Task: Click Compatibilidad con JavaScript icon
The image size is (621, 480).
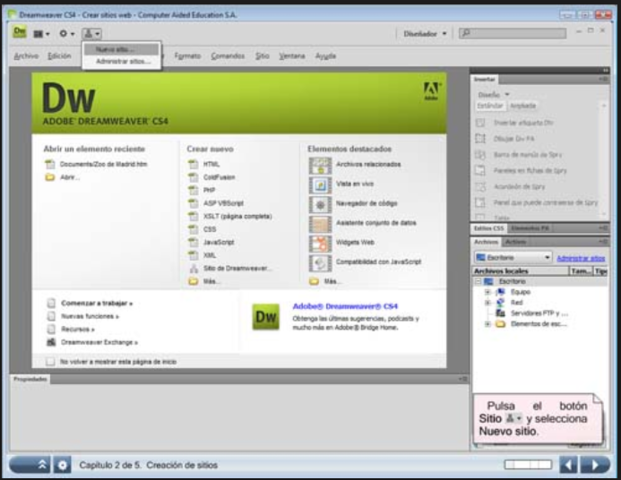Action: 320,263
